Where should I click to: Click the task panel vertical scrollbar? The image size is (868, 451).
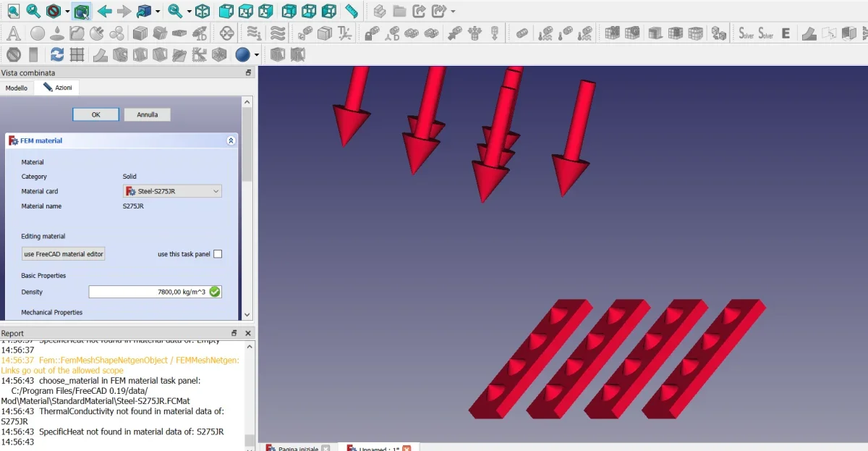(x=247, y=210)
